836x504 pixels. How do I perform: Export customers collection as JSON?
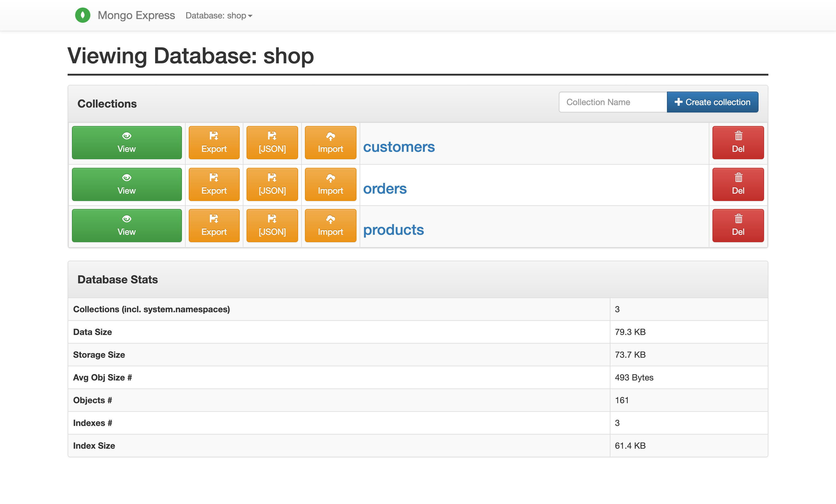pos(272,143)
